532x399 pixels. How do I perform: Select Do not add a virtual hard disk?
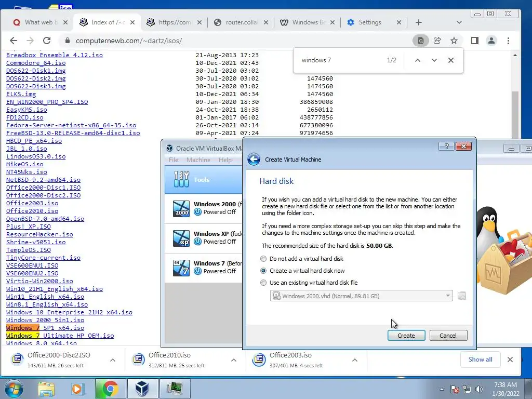tap(263, 259)
